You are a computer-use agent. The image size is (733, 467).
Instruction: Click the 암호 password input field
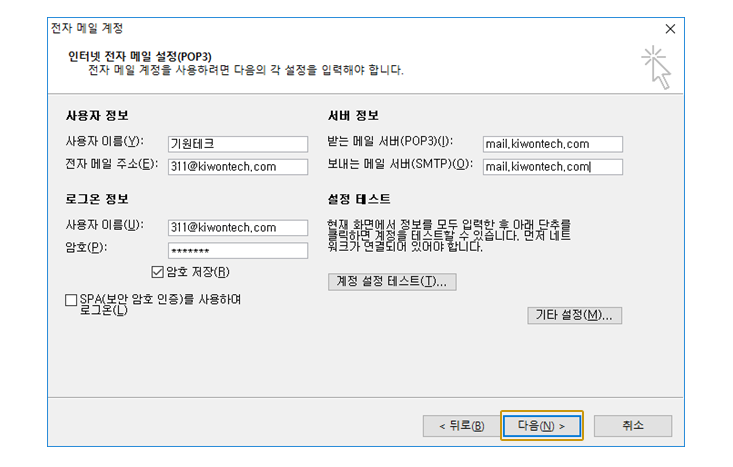[x=237, y=250]
